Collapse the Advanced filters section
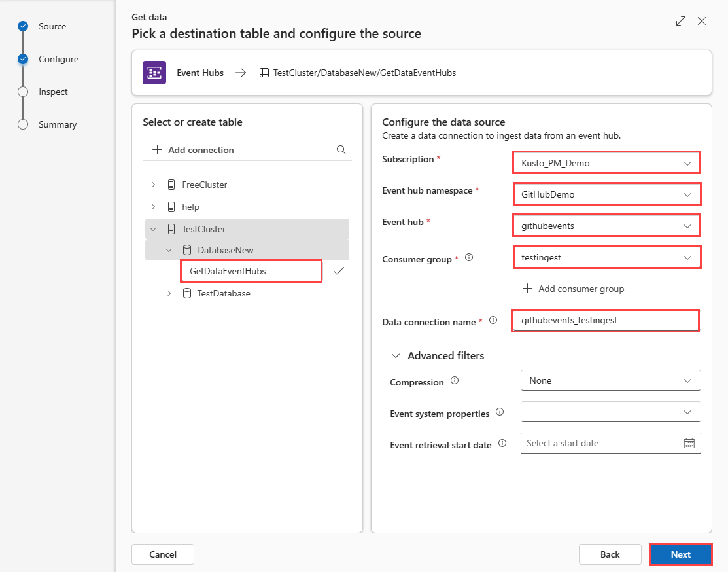The image size is (728, 572). click(396, 356)
